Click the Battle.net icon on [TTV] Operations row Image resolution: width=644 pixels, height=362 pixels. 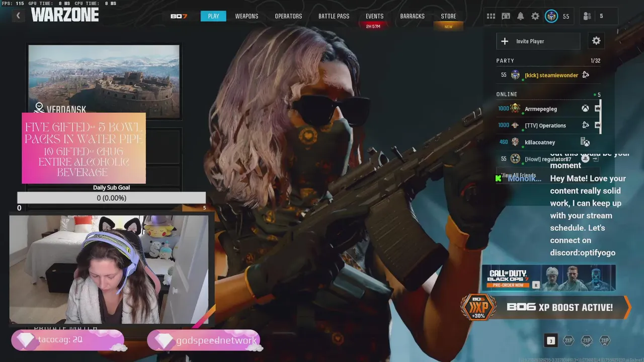[x=585, y=125]
